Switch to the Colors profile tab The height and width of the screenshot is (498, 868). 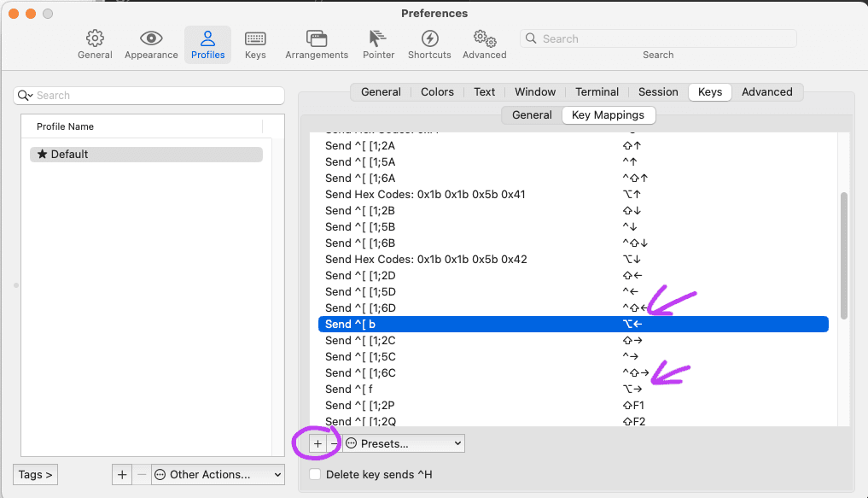(437, 92)
